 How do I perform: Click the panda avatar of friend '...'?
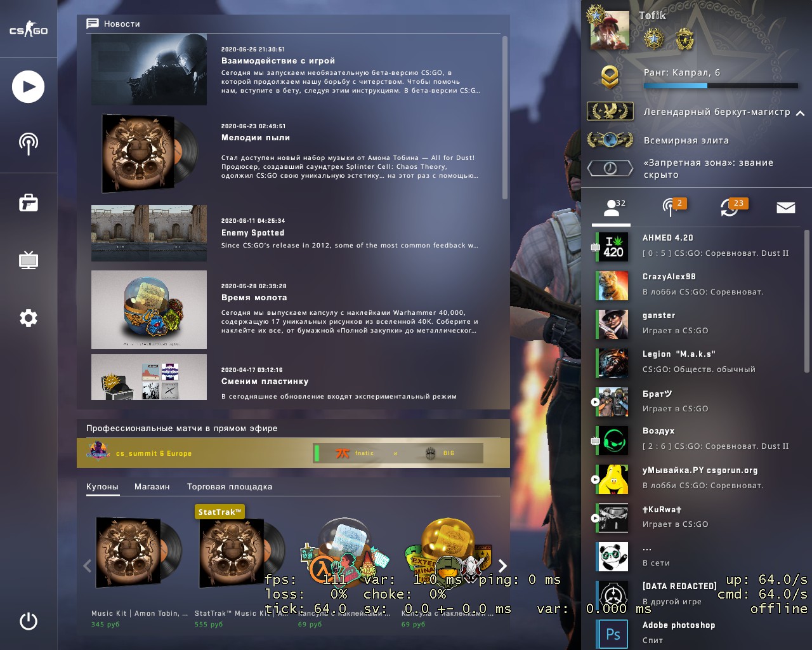(x=613, y=557)
